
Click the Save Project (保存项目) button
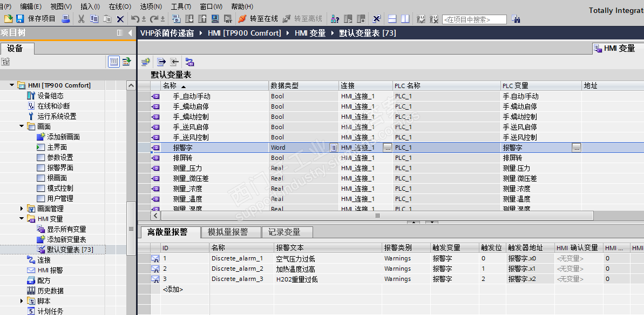pyautogui.click(x=36, y=18)
